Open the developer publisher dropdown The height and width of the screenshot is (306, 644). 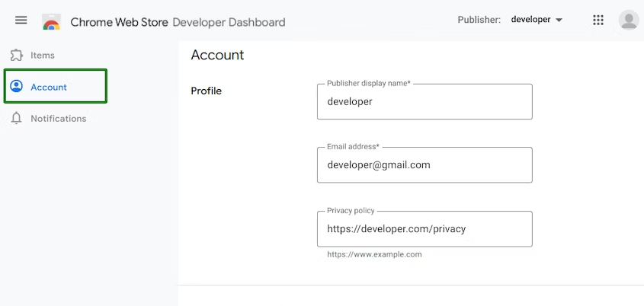(x=537, y=20)
